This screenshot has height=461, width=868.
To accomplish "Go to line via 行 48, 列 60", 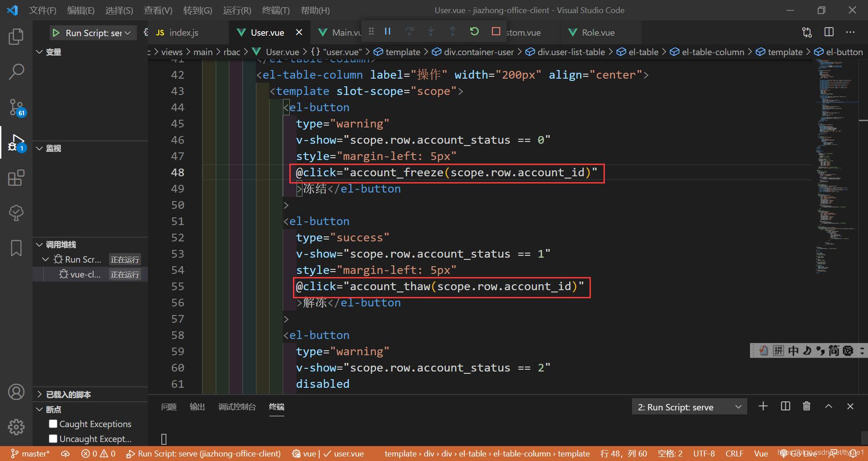I will point(623,453).
